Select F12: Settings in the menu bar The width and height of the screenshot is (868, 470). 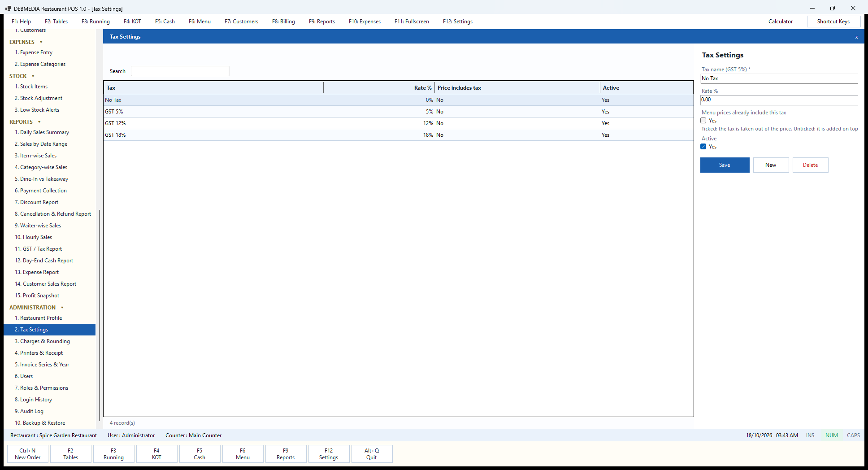pyautogui.click(x=457, y=22)
